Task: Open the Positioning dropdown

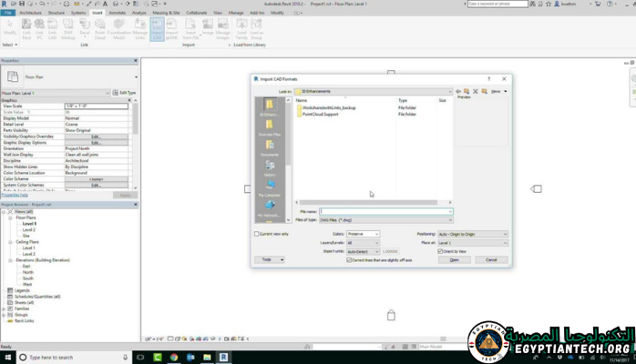Action: (x=473, y=234)
